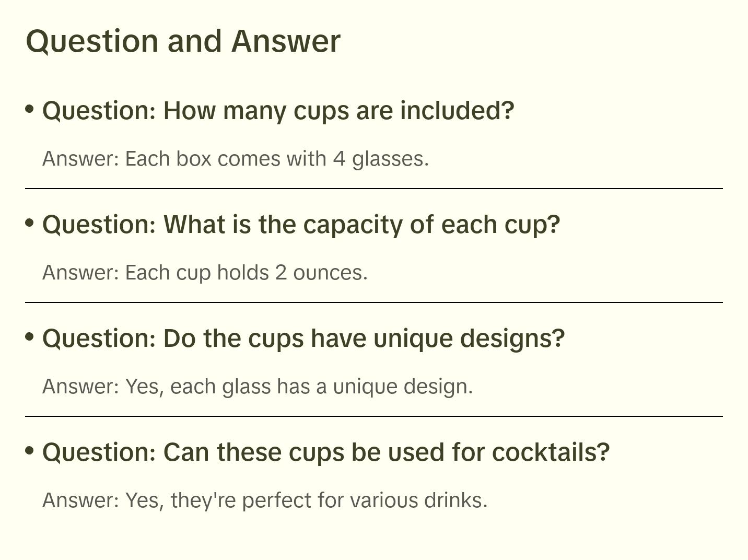Viewport: 748px width, 560px height.
Task: Open the "unique designs" question
Action: click(303, 339)
